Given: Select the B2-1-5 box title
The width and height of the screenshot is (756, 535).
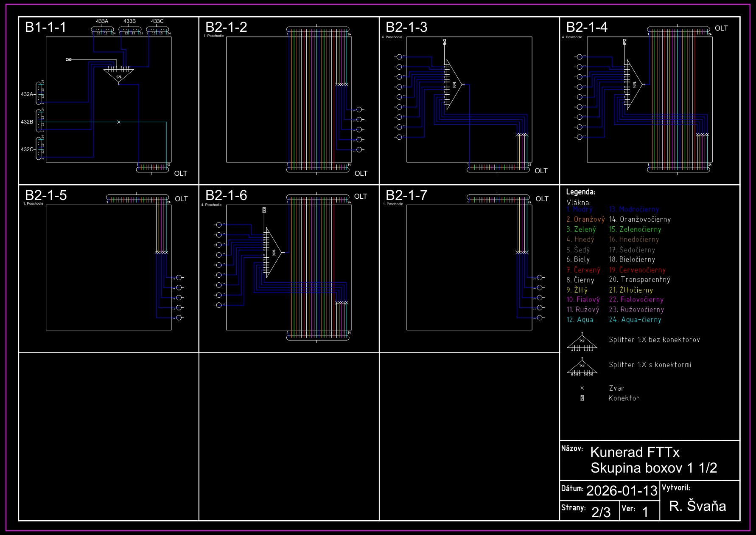Looking at the screenshot, I should (46, 195).
